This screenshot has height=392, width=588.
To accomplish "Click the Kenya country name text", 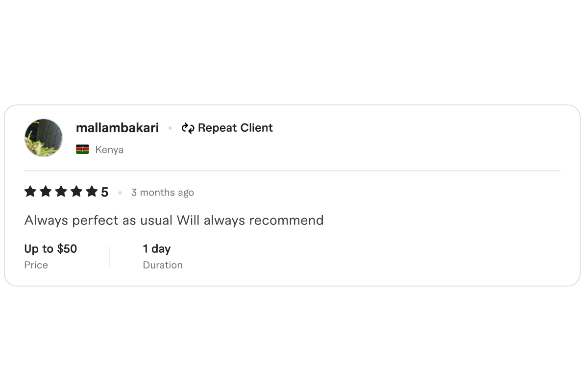I will [x=109, y=149].
